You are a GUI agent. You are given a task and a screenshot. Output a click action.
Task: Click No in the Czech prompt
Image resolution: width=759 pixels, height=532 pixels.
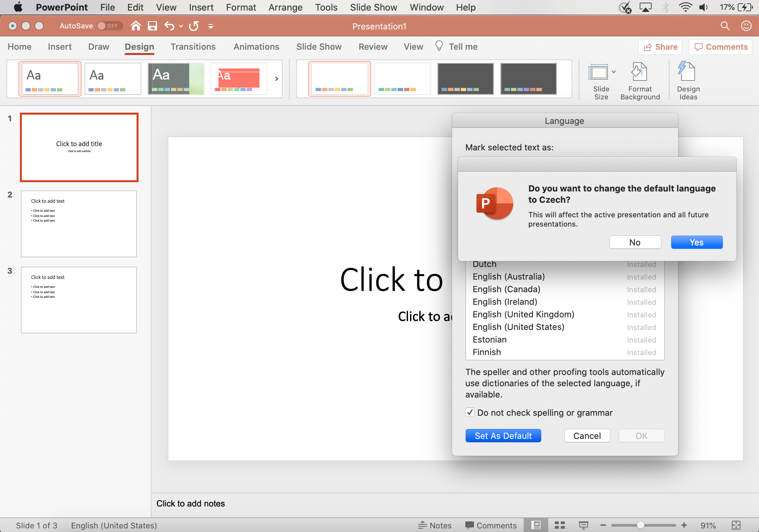coord(635,242)
